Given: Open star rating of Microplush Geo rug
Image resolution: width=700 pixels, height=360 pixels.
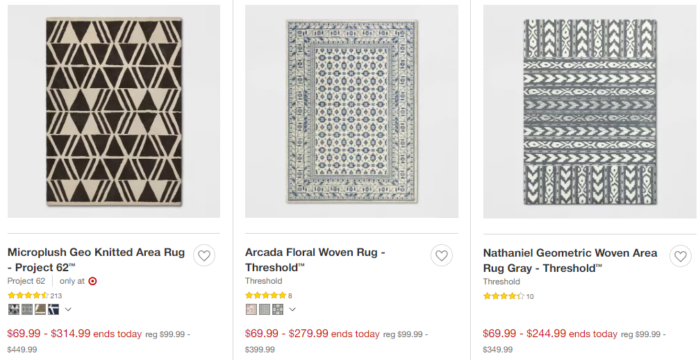Looking at the screenshot, I should pyautogui.click(x=28, y=295).
